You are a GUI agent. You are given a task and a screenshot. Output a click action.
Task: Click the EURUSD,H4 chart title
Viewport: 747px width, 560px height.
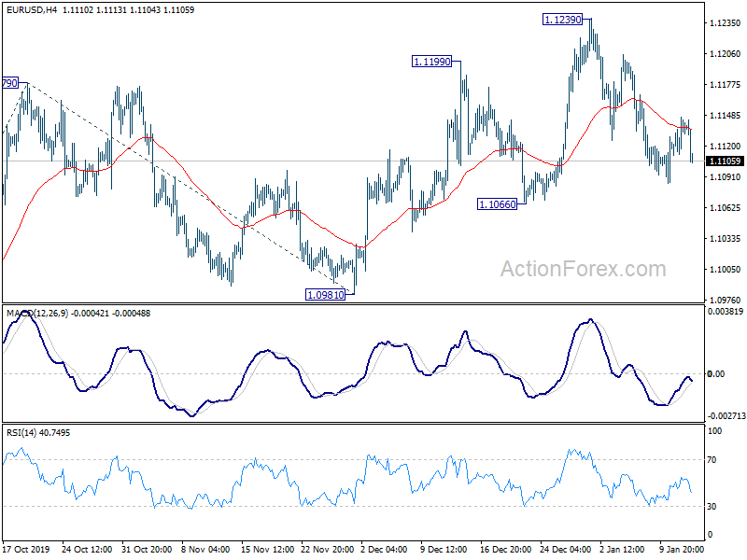pyautogui.click(x=32, y=10)
